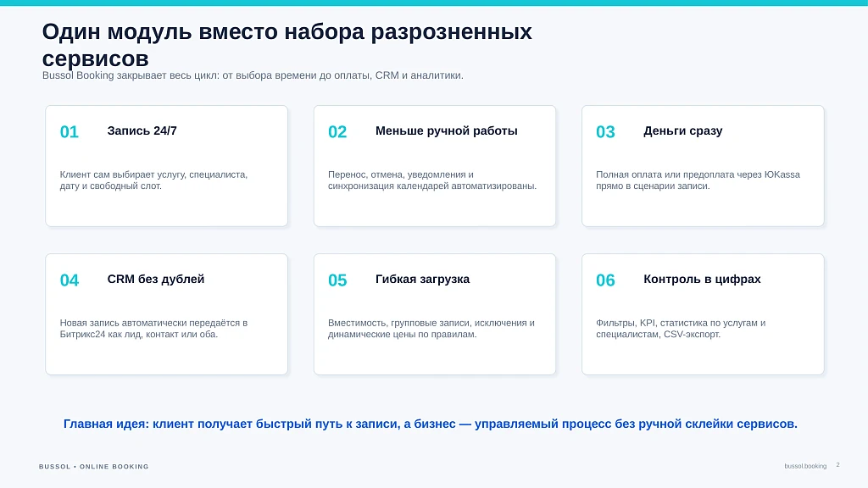Click the number "03" on the third card

tap(605, 131)
